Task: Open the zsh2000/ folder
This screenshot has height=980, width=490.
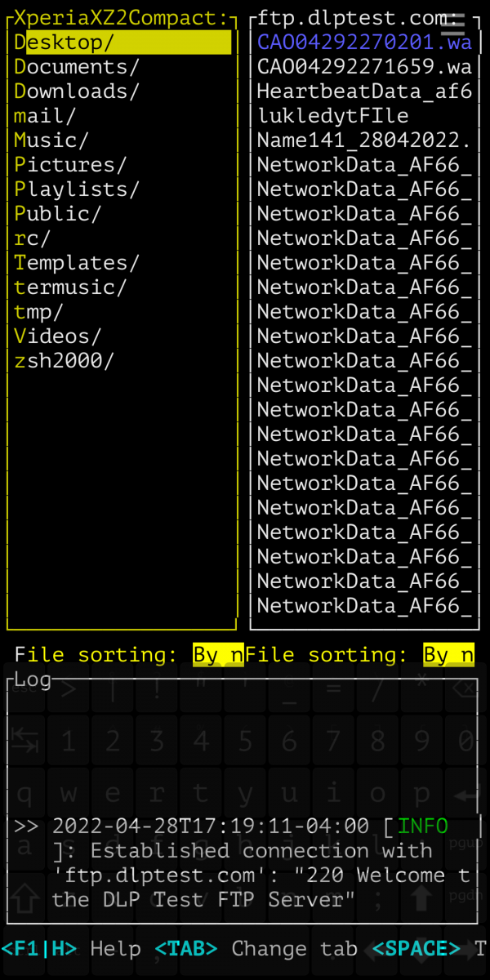Action: (x=64, y=361)
